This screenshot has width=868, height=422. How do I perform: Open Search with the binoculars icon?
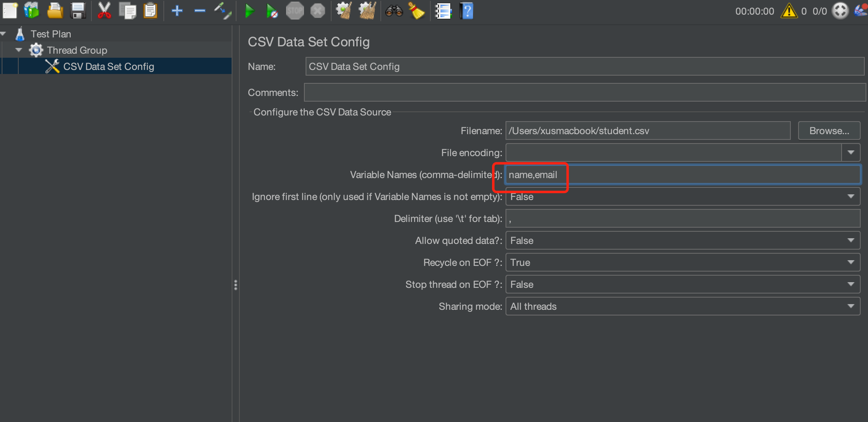(394, 11)
